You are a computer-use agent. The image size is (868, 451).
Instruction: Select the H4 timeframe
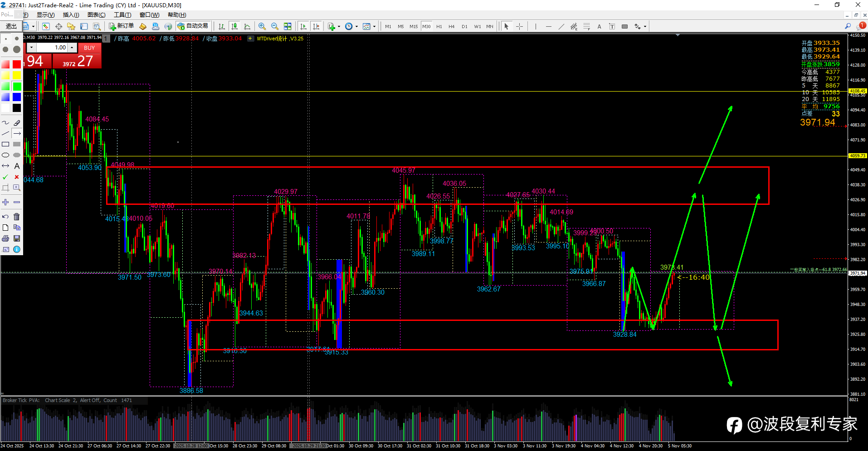(452, 26)
